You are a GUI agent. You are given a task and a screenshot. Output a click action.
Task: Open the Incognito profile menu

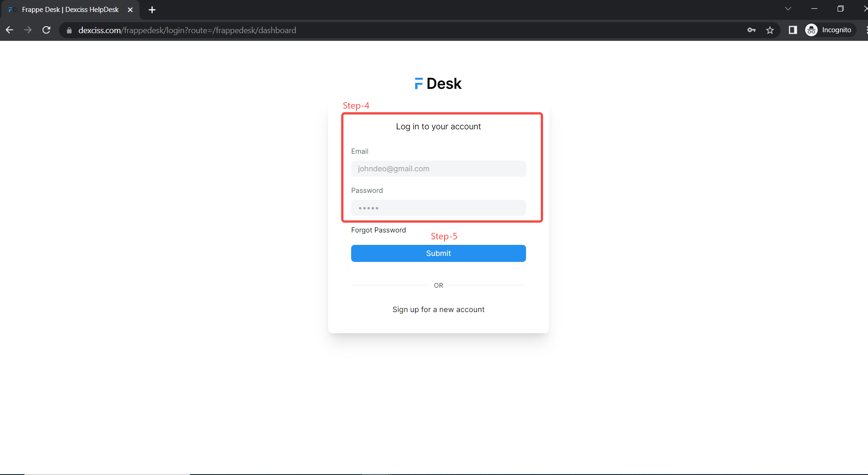830,30
